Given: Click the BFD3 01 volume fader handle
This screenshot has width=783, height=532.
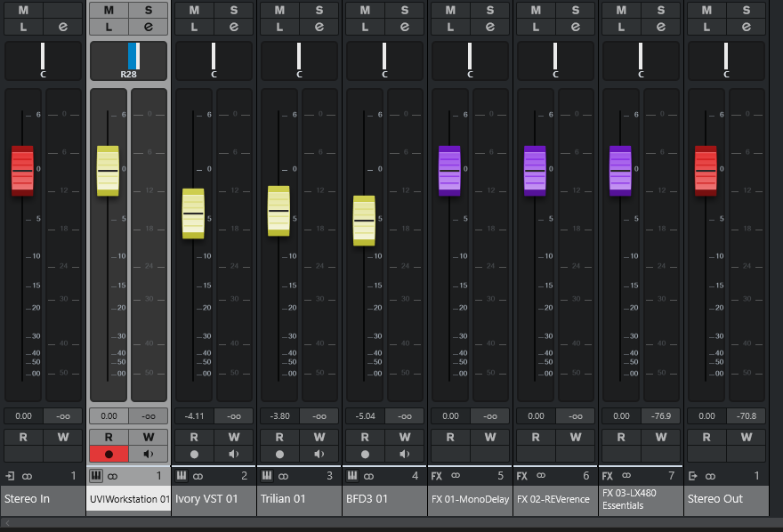Looking at the screenshot, I should point(364,221).
